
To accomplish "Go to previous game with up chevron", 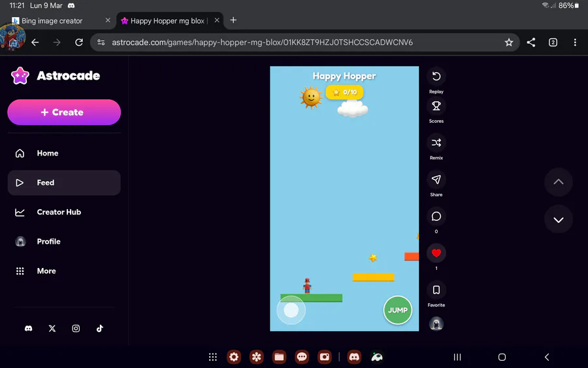I will (x=559, y=182).
